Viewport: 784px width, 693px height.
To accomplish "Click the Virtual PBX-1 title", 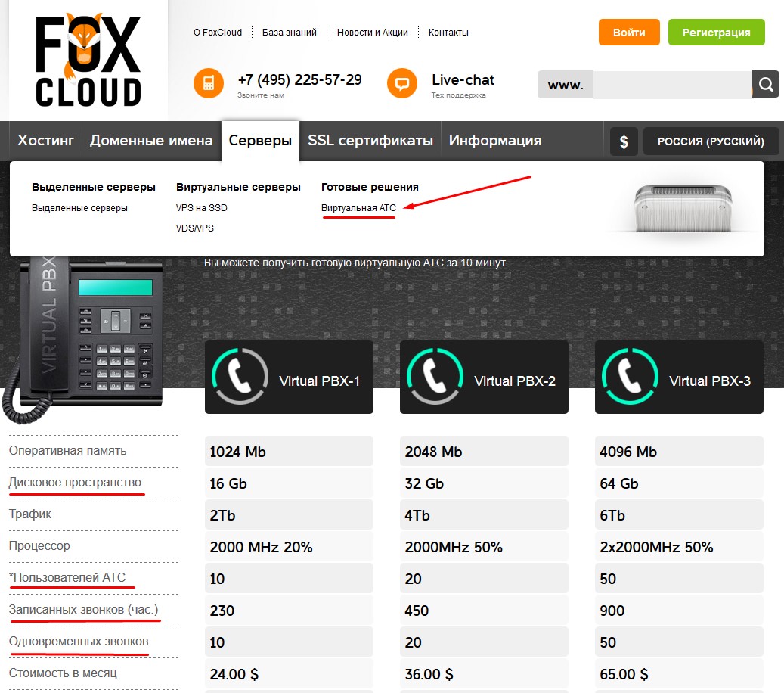I will (x=320, y=381).
